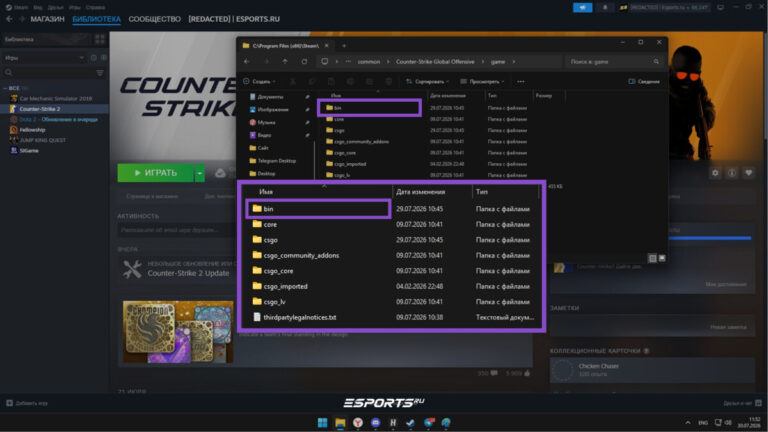Click Counter-Strike Global Offensive breadcrumb
This screenshot has width=768, height=432.
[x=435, y=62]
